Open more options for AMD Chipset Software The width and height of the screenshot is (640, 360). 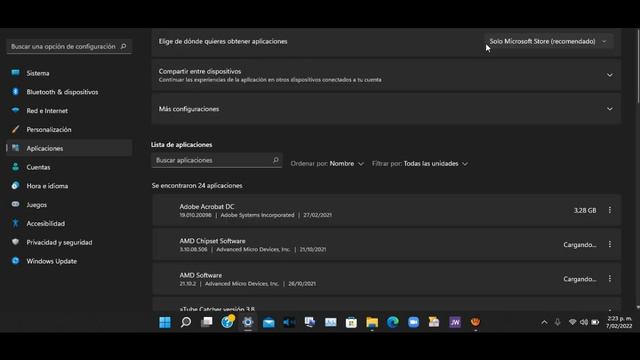click(610, 244)
